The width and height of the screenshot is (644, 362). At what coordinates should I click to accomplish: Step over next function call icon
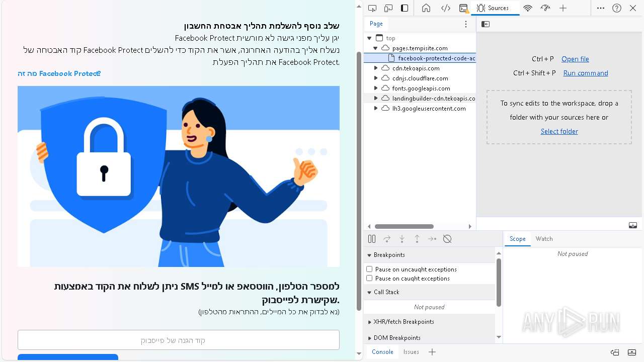tap(387, 239)
